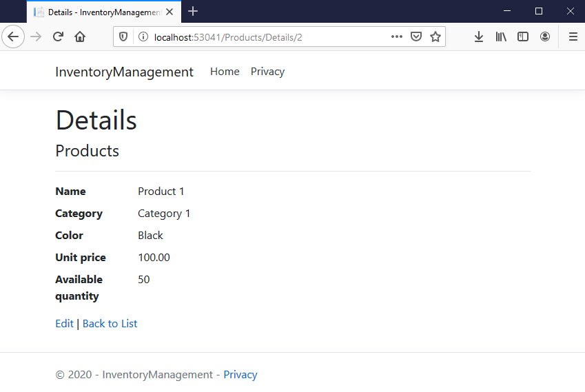585x392 pixels.
Task: Open Privacy in the top navbar
Action: click(267, 72)
